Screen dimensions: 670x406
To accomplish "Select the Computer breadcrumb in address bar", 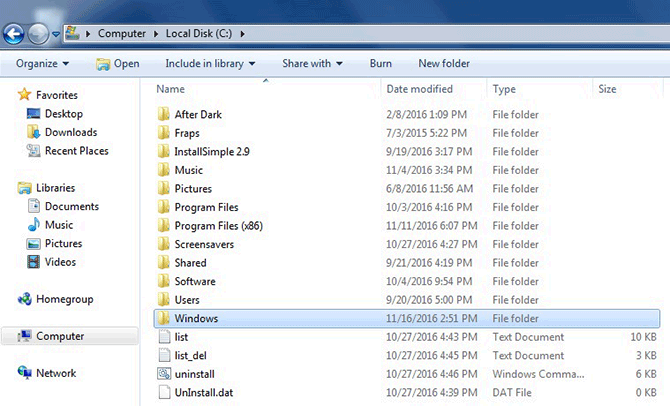I will coord(122,33).
